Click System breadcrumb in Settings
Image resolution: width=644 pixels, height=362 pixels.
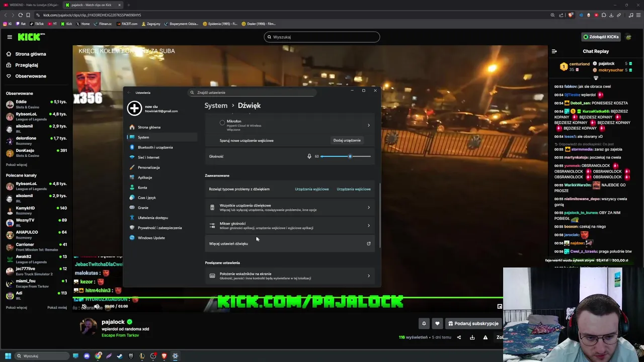216,106
